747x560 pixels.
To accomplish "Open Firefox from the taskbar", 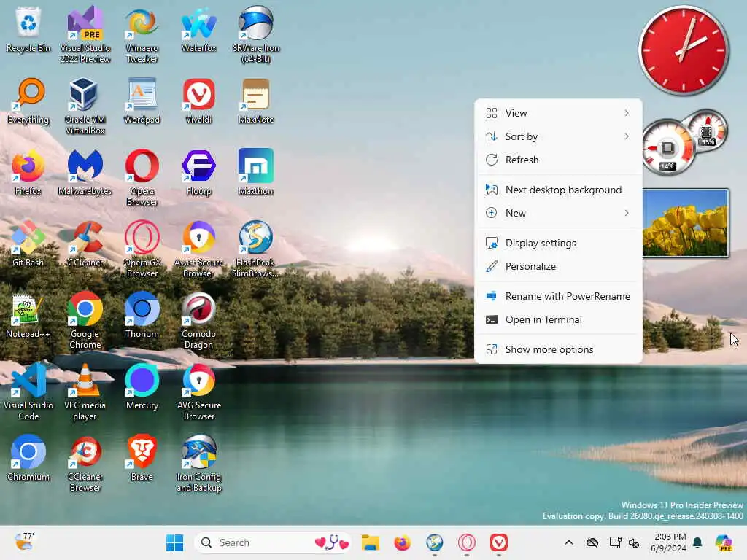I will (x=403, y=542).
